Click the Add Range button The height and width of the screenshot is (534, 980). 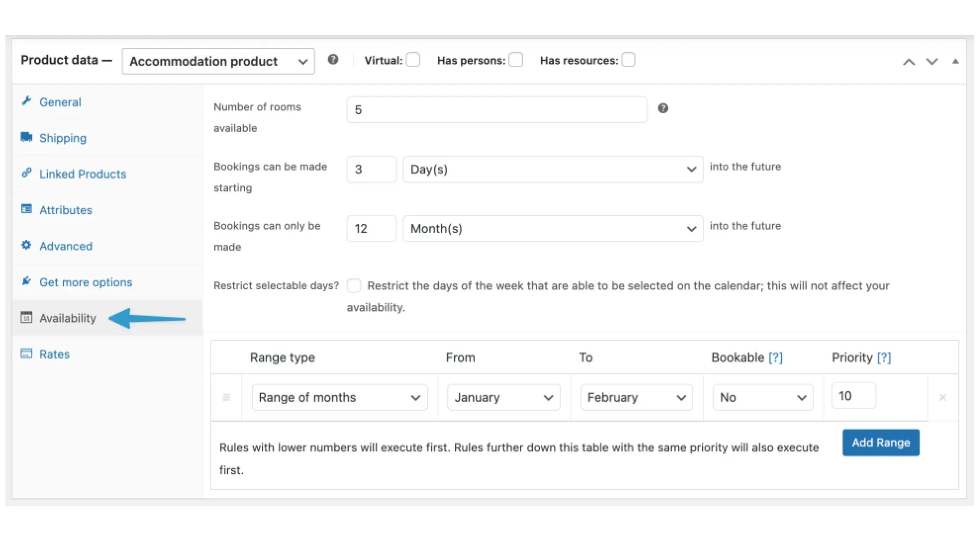881,443
